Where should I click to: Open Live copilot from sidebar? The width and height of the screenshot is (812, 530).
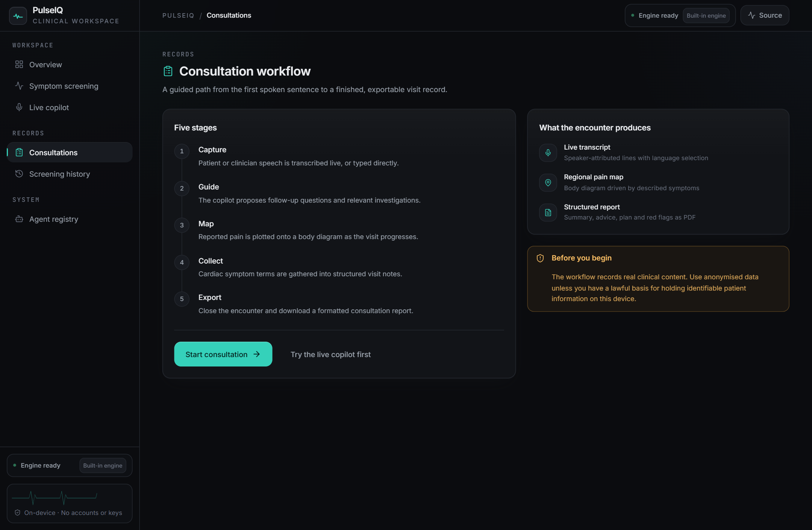click(70, 108)
